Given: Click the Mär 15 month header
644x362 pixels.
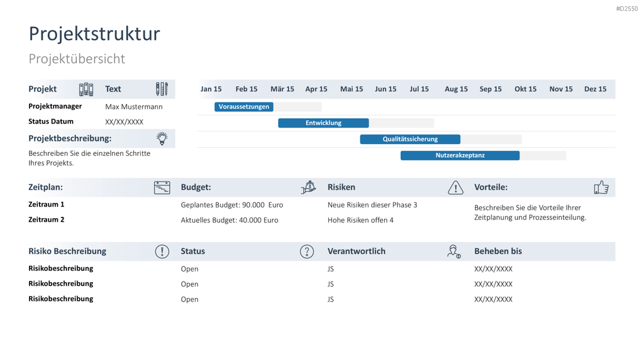Looking at the screenshot, I should (x=282, y=89).
